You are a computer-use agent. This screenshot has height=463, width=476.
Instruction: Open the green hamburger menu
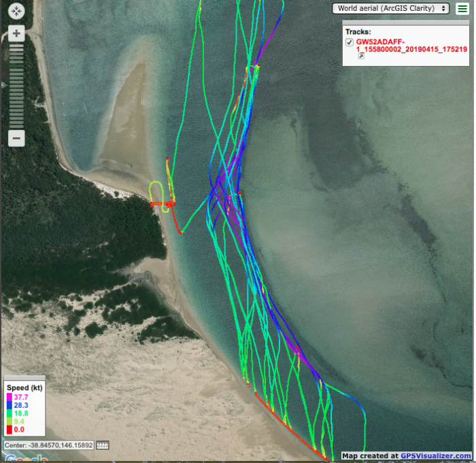(462, 8)
